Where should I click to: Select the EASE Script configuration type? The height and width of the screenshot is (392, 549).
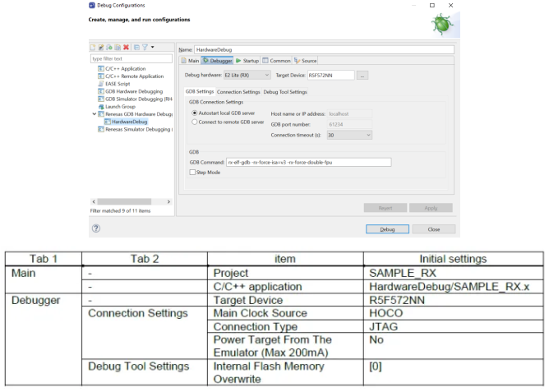coord(117,83)
